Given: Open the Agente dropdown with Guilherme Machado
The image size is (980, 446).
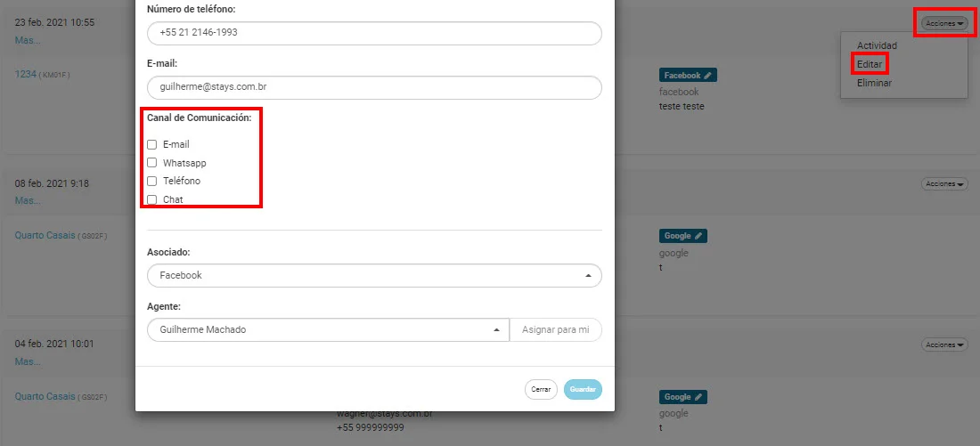Looking at the screenshot, I should [328, 329].
